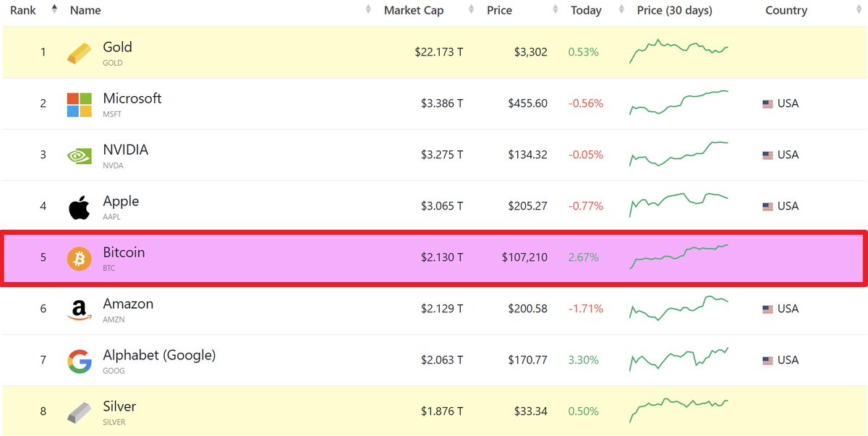Click Microsoft market cap $3.386 T
Viewport: 868px width, 436px height.
[442, 103]
